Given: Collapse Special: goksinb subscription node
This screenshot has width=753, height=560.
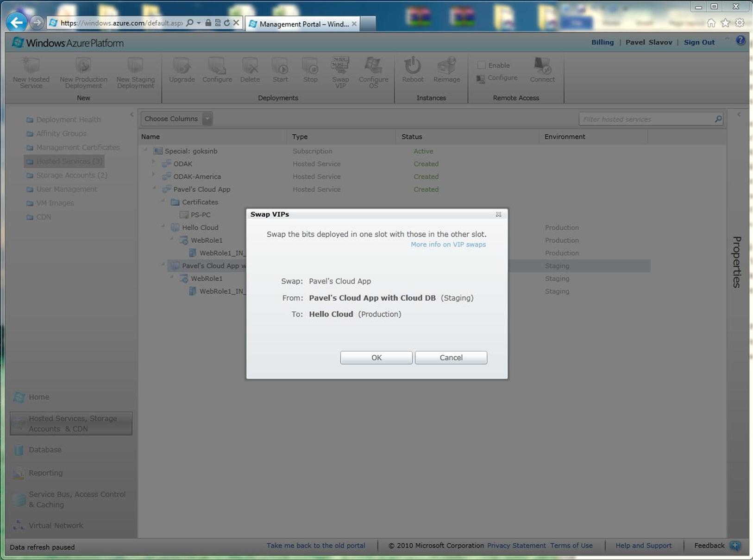Looking at the screenshot, I should click(146, 150).
